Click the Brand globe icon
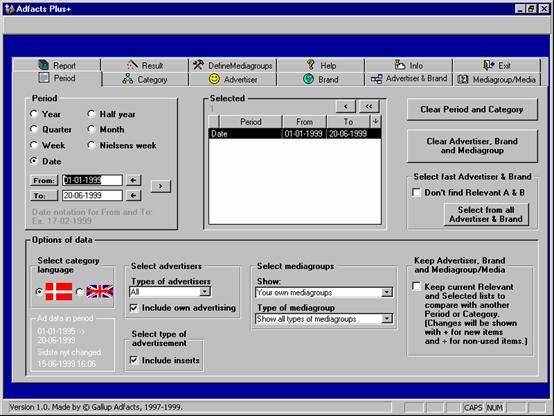 (x=308, y=79)
